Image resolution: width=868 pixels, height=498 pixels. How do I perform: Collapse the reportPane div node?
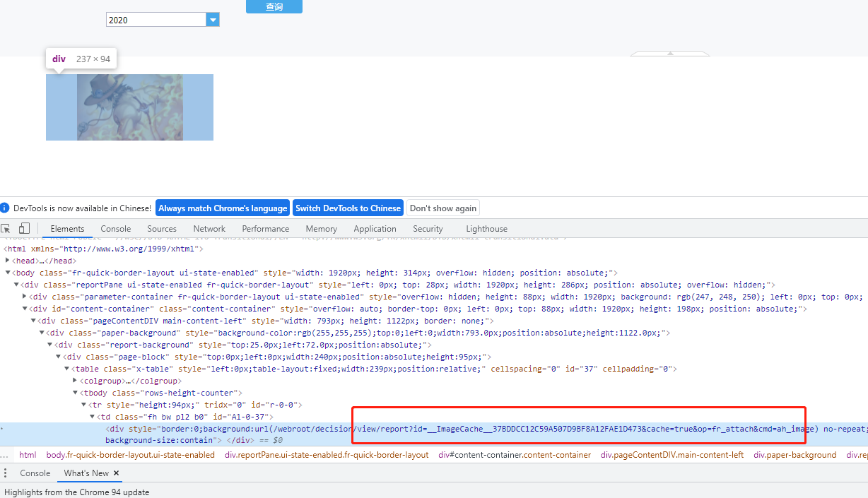tap(16, 285)
